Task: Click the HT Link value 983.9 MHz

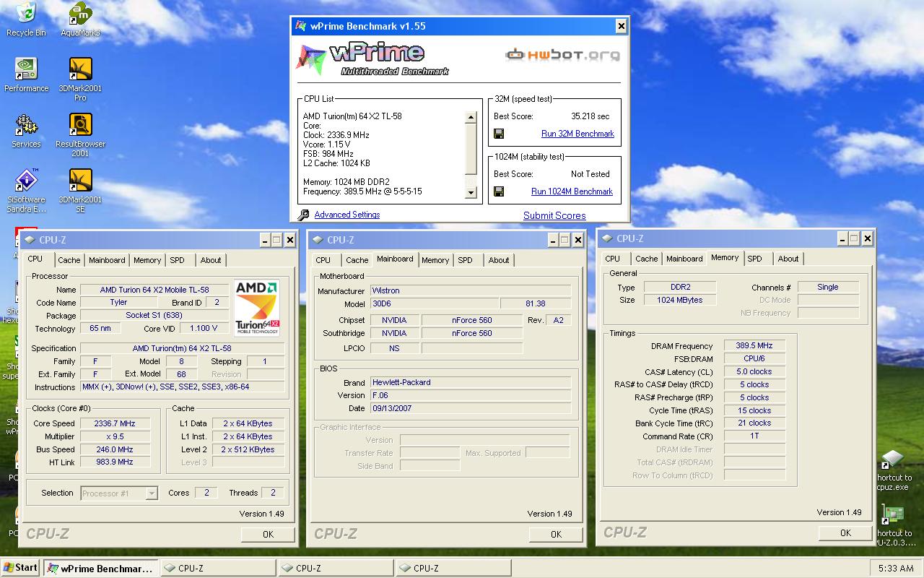Action: click(115, 462)
